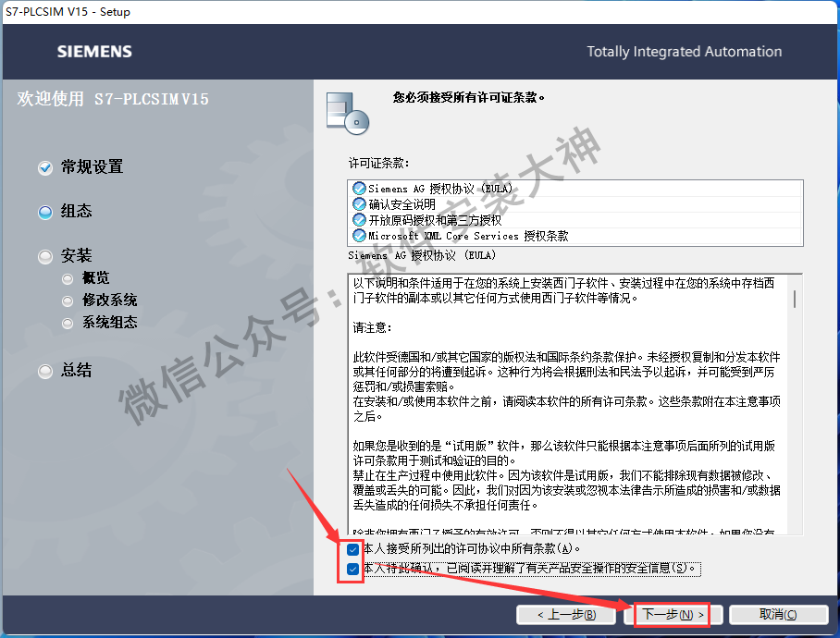The image size is (840, 638).
Task: Click the 常规设置 step label
Action: [93, 167]
